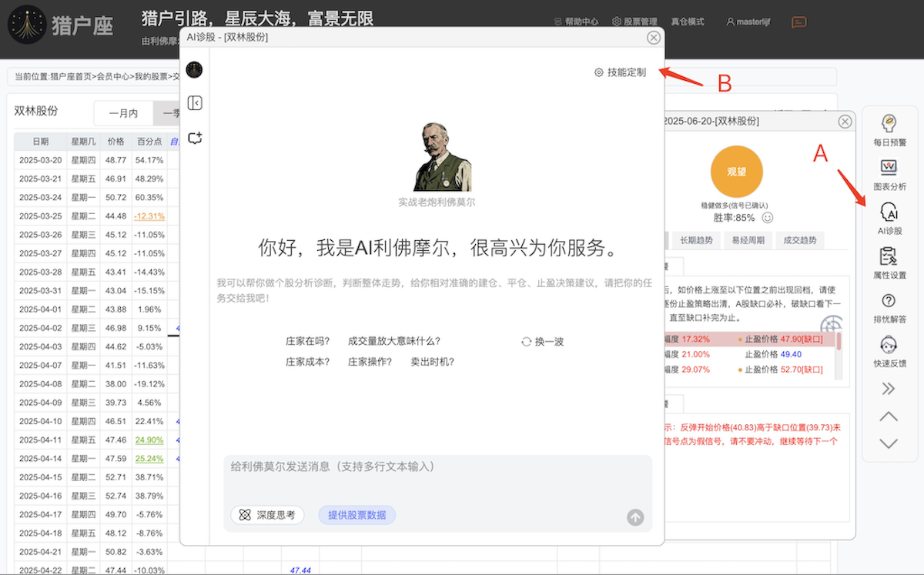Expand the double chevron in right sidebar

(889, 389)
